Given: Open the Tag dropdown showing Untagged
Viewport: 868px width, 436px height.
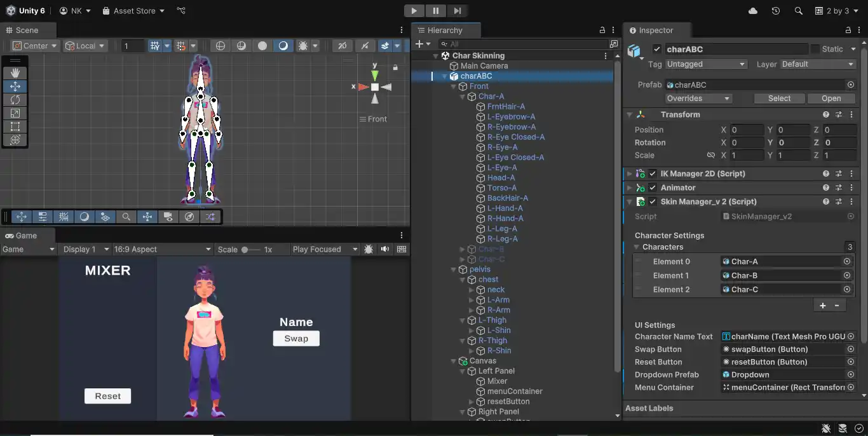Looking at the screenshot, I should click(705, 64).
